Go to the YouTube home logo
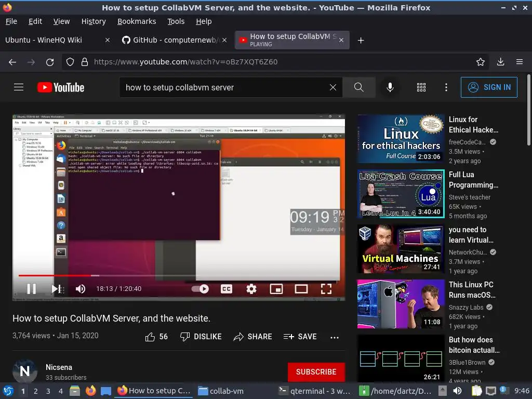The image size is (532, 399). (61, 87)
